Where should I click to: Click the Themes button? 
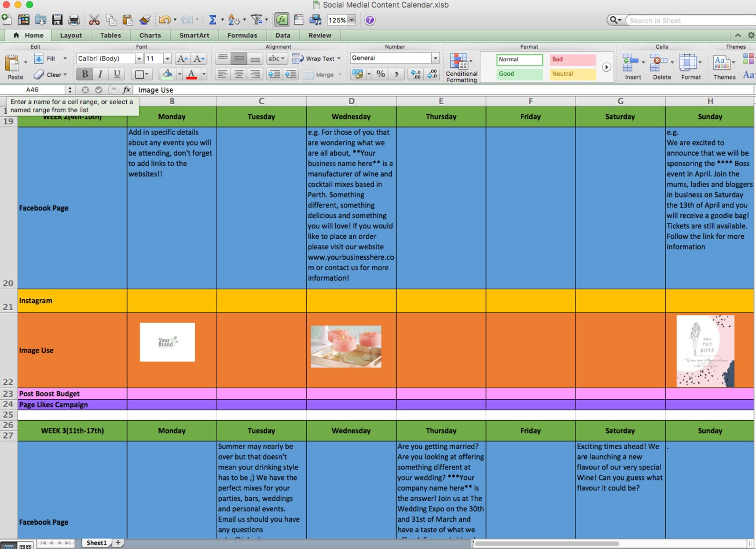[x=724, y=67]
